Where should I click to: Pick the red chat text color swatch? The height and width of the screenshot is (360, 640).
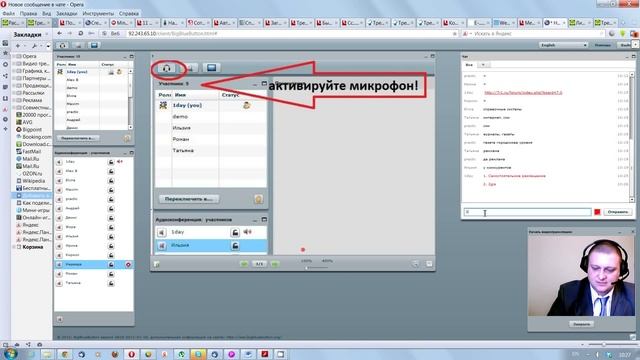(597, 212)
